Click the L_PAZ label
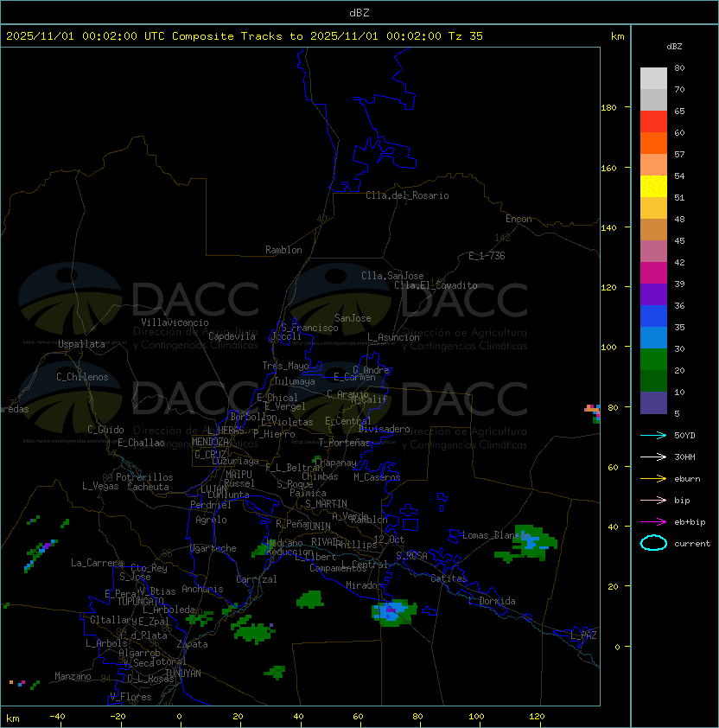The width and height of the screenshot is (719, 728). (583, 635)
